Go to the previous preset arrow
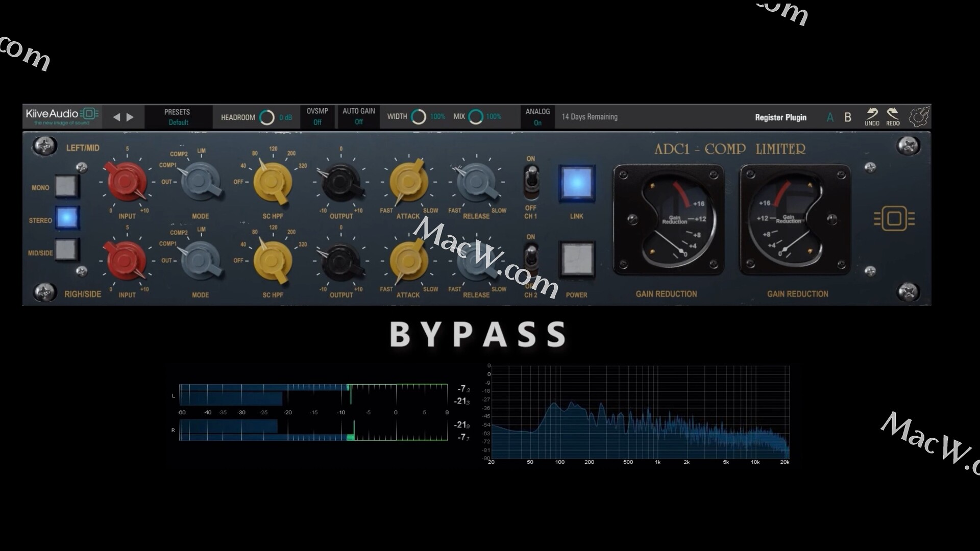 coord(116,117)
